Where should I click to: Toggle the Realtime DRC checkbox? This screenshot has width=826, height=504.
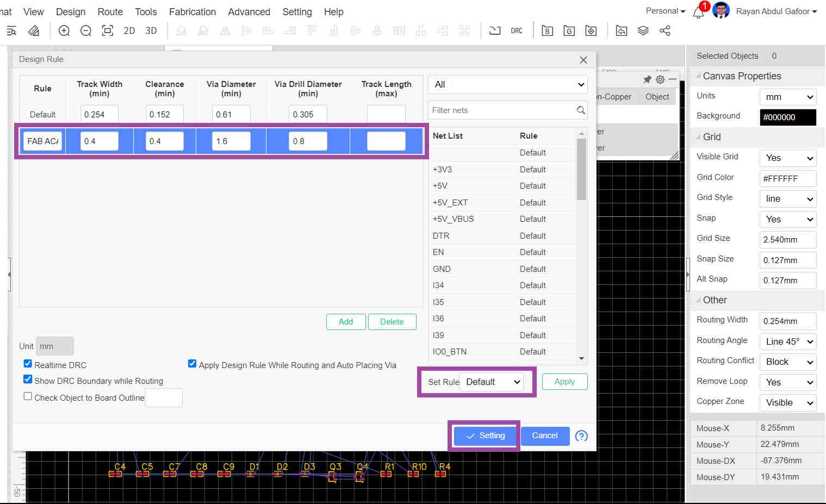click(28, 364)
